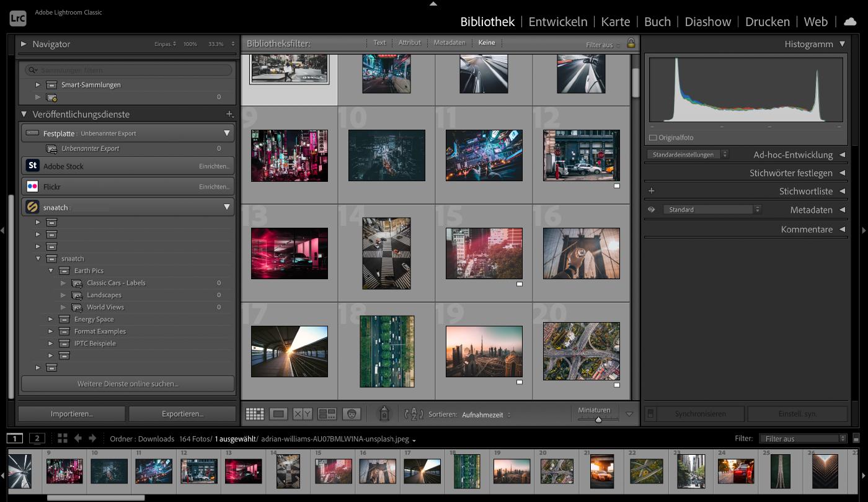Click the Exportieren button

coord(182,413)
